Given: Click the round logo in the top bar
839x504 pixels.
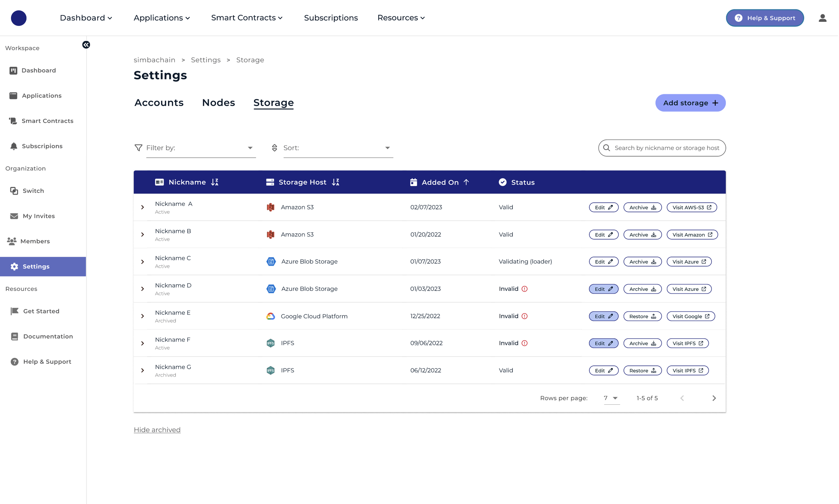Looking at the screenshot, I should point(19,18).
